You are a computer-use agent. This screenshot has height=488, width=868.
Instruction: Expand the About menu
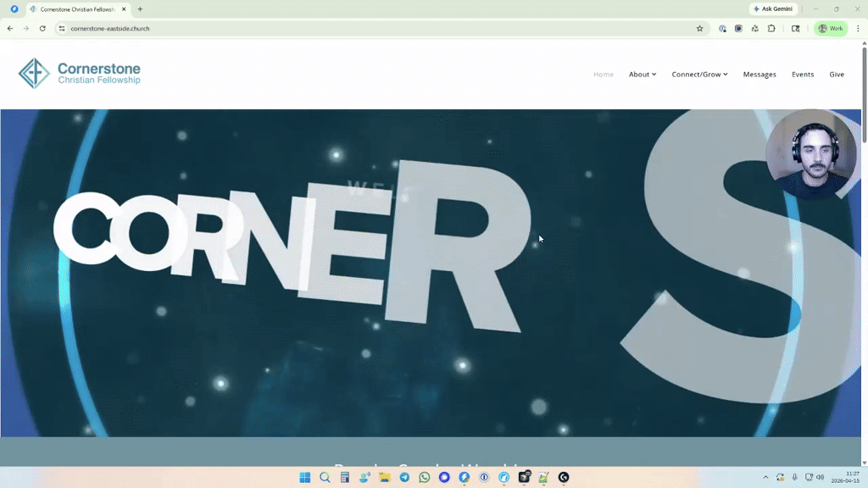[x=643, y=75]
